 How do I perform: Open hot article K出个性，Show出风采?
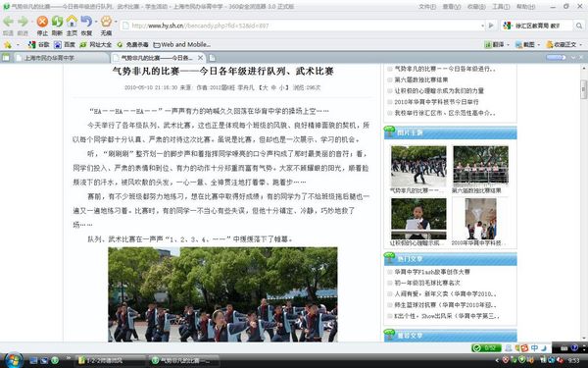[447, 316]
